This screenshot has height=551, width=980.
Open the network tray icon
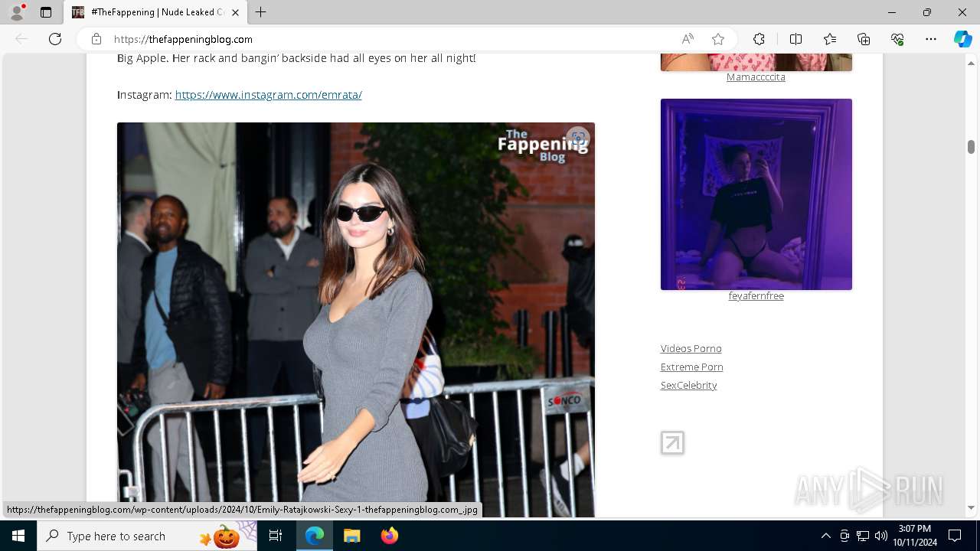click(863, 536)
